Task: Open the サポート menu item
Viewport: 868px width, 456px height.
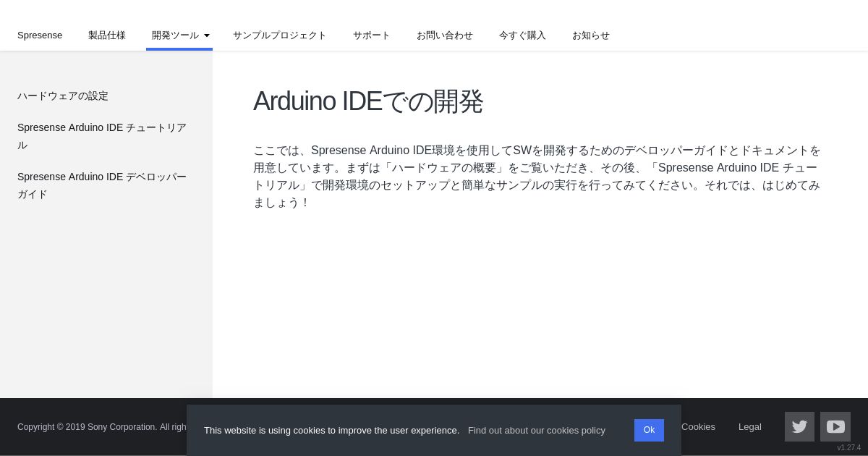Action: (372, 35)
